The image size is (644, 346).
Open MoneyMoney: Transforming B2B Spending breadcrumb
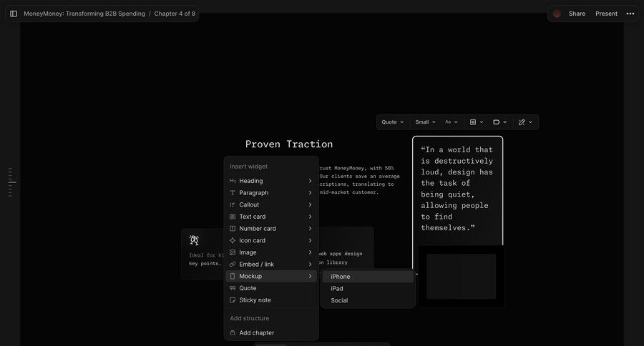84,14
